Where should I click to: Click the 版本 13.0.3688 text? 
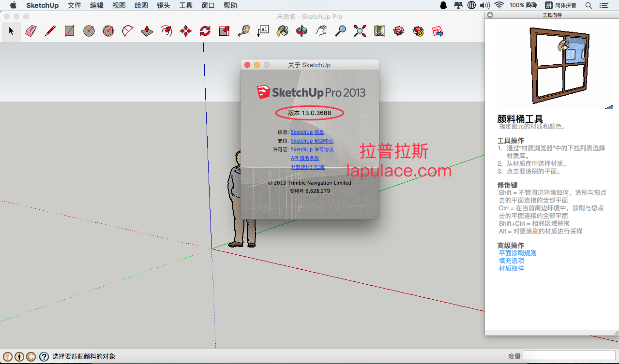click(x=310, y=113)
